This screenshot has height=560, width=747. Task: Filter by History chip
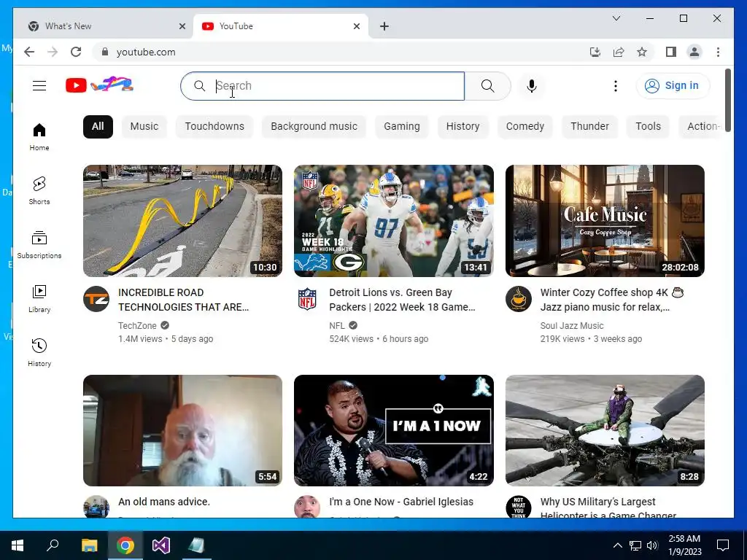[462, 127]
